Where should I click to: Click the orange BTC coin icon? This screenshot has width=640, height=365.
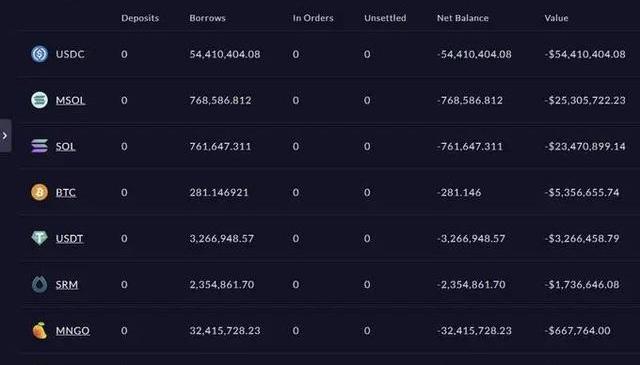pyautogui.click(x=40, y=192)
